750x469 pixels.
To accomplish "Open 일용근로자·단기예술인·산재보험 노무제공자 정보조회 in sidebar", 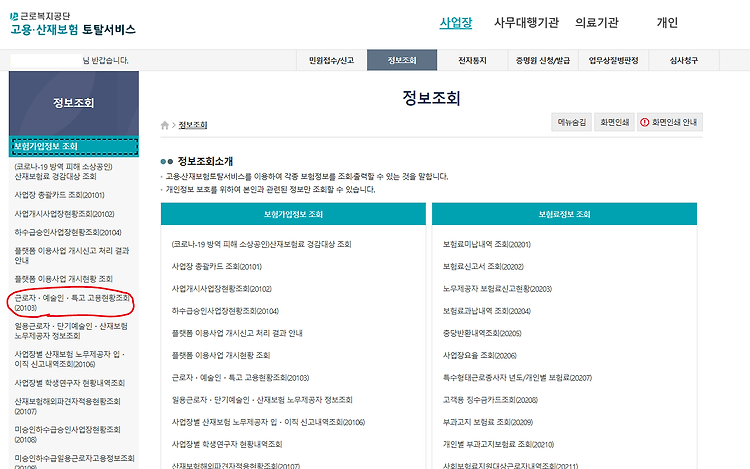I will 71,331.
